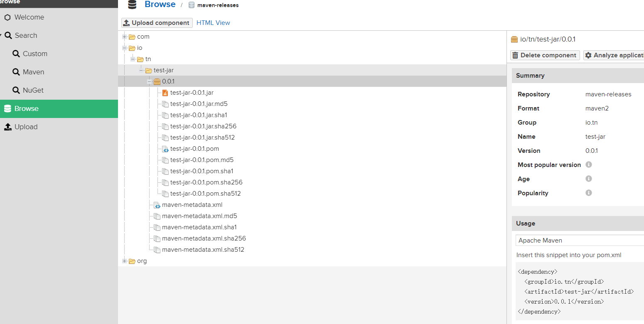
Task: Click the Format value maven2
Action: (597, 108)
